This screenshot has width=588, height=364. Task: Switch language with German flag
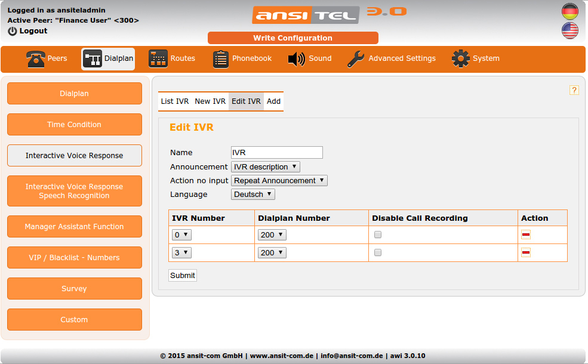coord(570,11)
